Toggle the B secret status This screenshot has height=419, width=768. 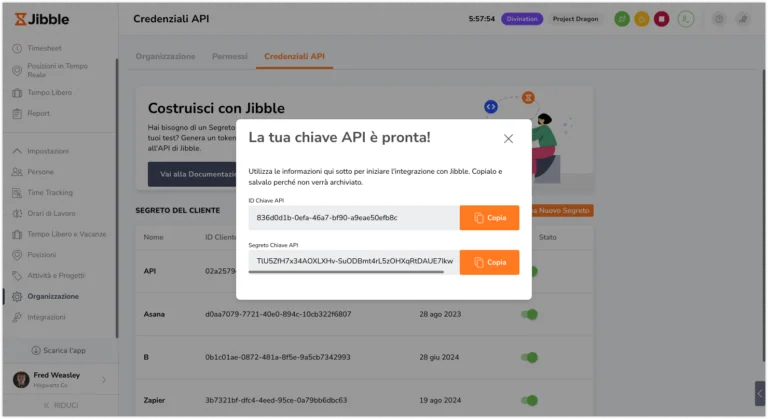point(529,357)
